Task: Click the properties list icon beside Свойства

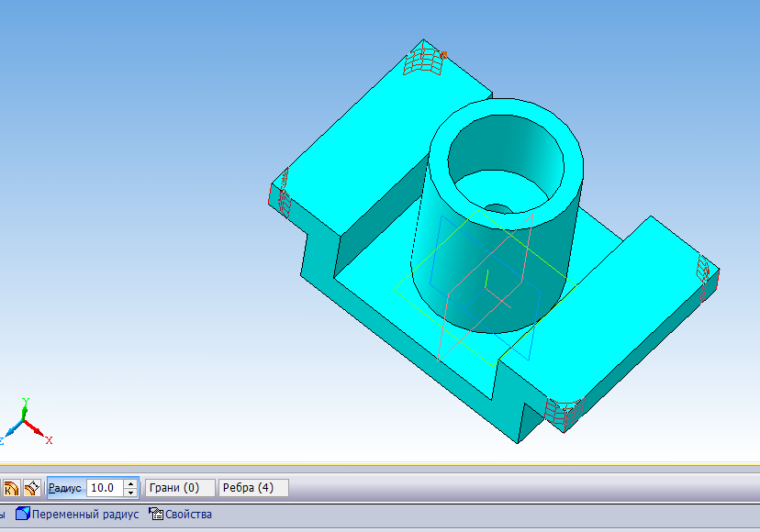Action: click(155, 514)
